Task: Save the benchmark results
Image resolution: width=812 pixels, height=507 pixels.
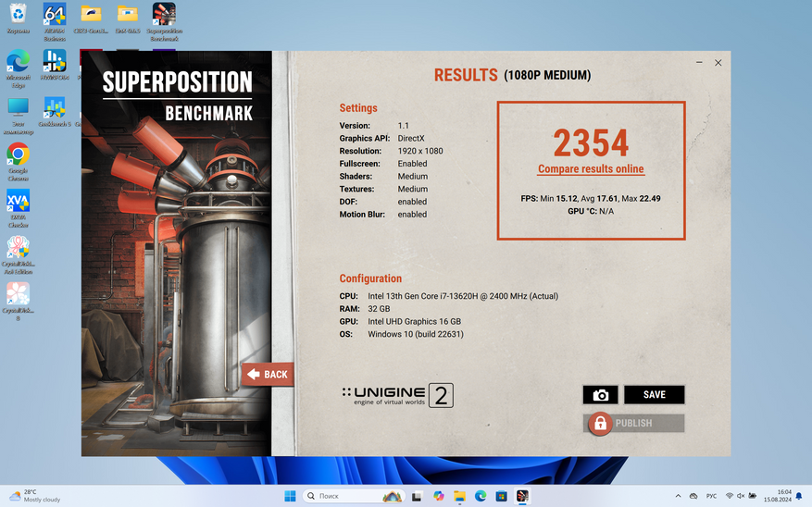Action: click(x=654, y=395)
